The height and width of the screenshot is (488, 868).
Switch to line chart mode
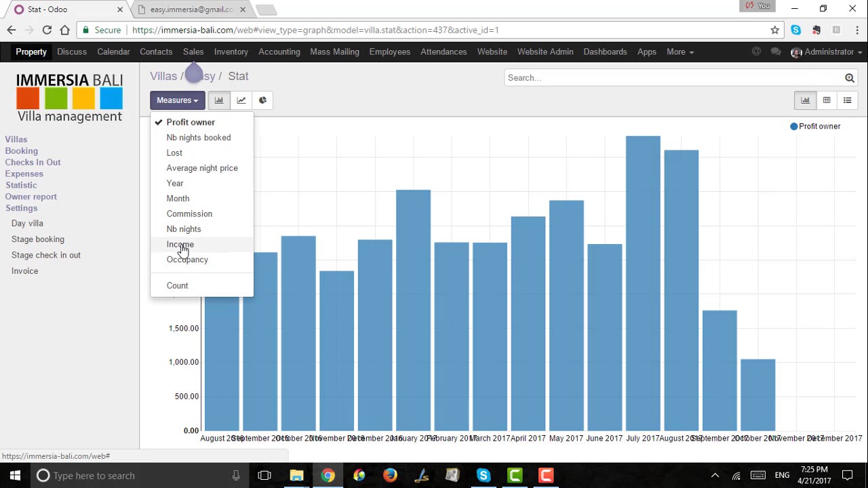coord(241,100)
